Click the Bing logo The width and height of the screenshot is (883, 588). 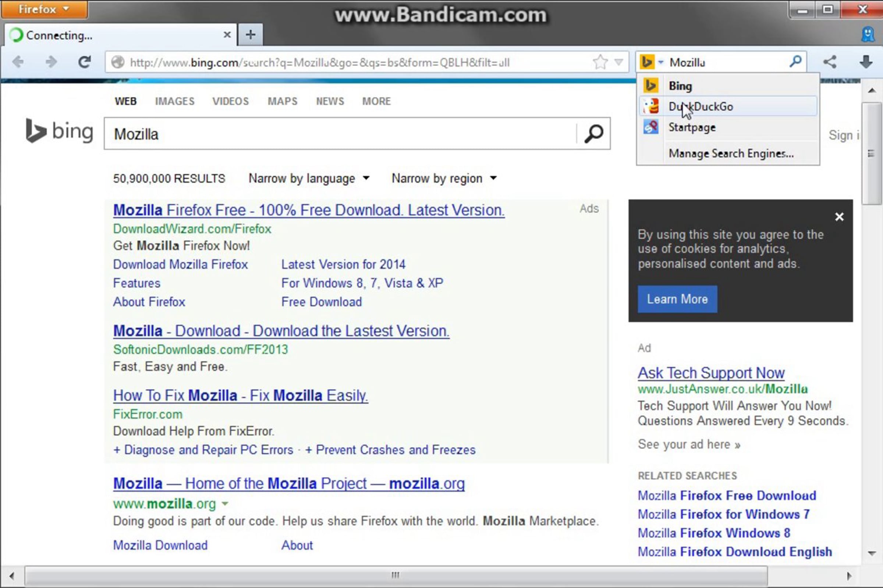pyautogui.click(x=59, y=131)
